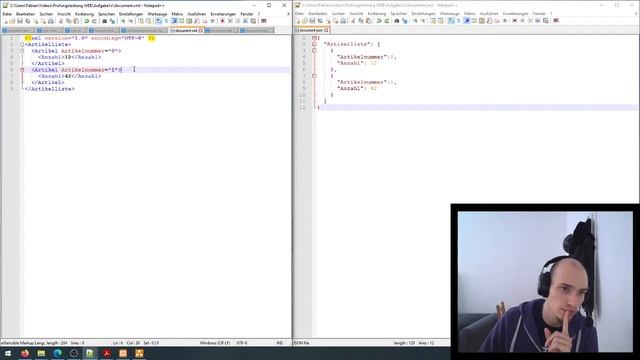Click Save icon in left XML window toolbar
Viewport: 640px width, 360px height.
point(20,21)
